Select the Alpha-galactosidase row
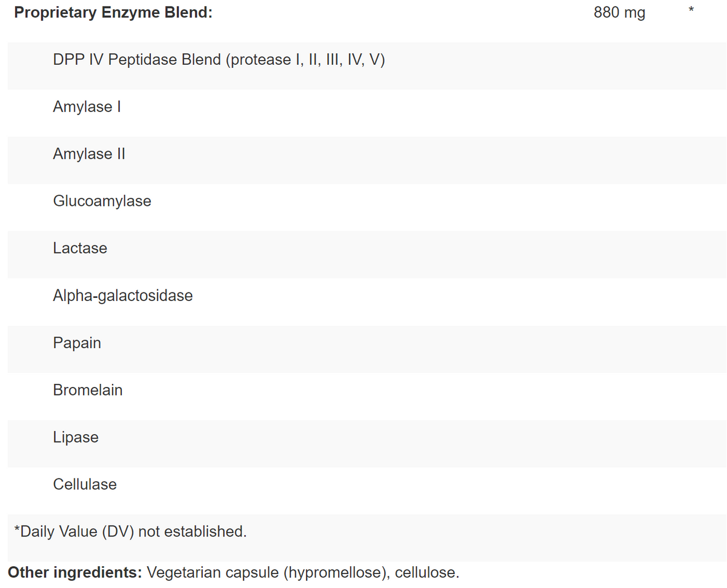This screenshot has width=727, height=588. pyautogui.click(x=122, y=296)
